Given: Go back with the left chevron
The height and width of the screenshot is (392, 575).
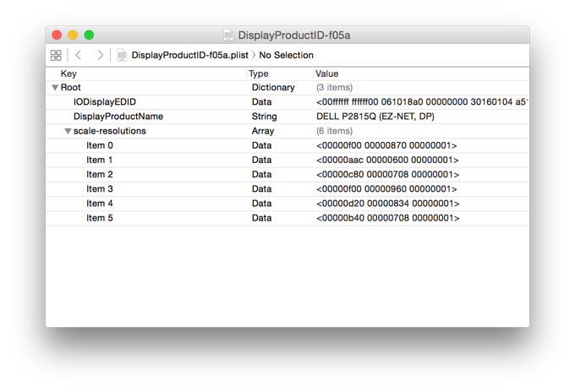Looking at the screenshot, I should [x=78, y=55].
